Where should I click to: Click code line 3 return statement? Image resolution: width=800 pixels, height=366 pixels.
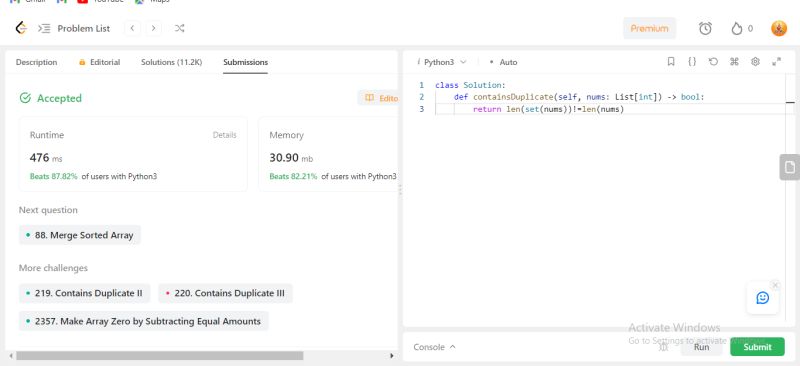[x=548, y=109]
